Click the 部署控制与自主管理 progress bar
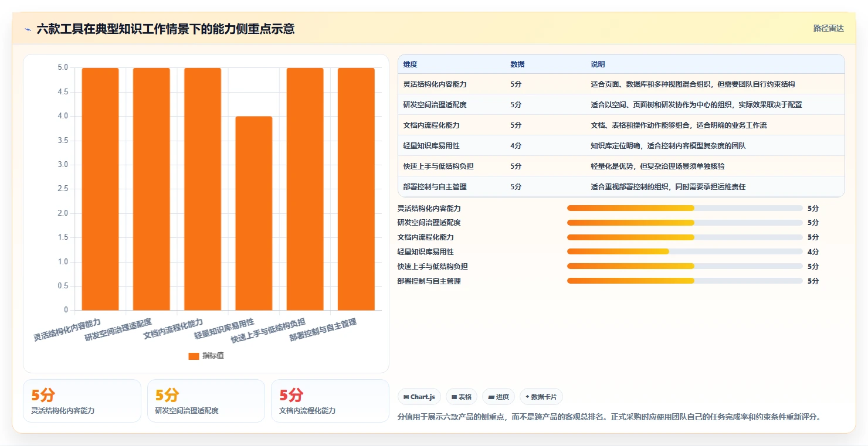Image resolution: width=868 pixels, height=446 pixels. click(684, 281)
